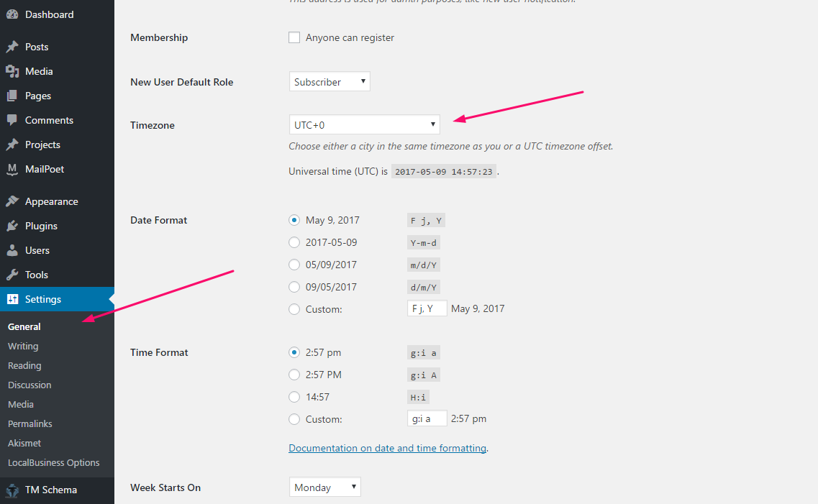Screen dimensions: 818x504
Task: Open LocalBusiness Options submenu
Action: [54, 462]
